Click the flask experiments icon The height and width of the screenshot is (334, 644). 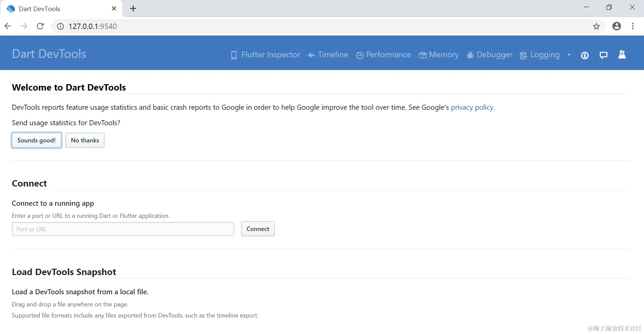[x=622, y=55]
